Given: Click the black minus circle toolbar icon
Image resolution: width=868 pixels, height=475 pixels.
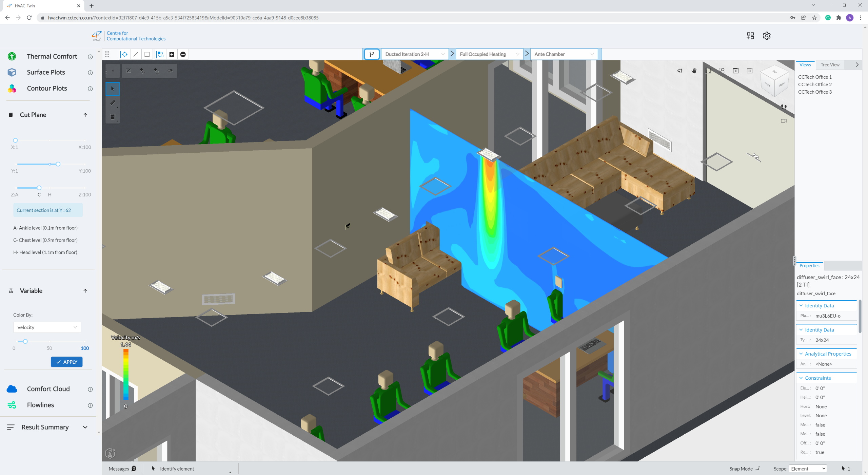Looking at the screenshot, I should click(183, 54).
